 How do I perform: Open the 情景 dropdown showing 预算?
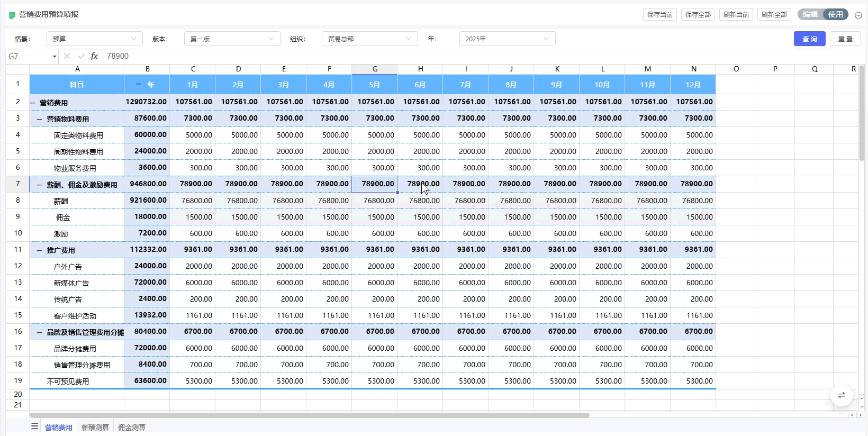[95, 39]
